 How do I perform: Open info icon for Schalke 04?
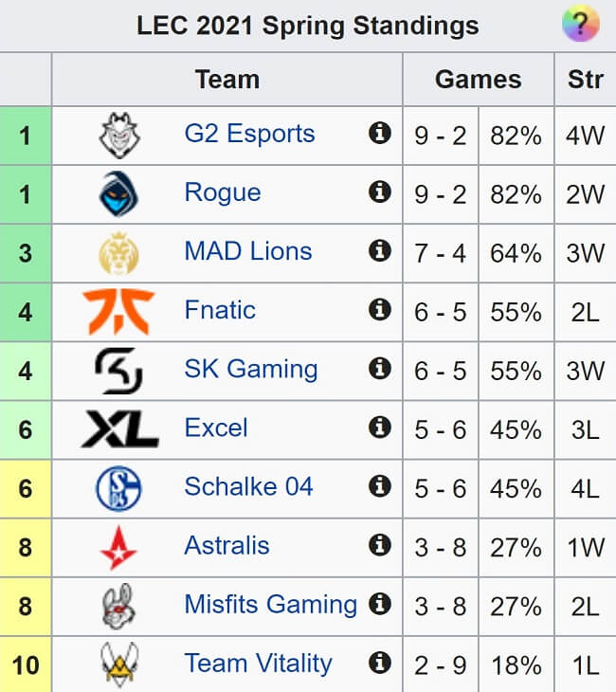tap(380, 486)
